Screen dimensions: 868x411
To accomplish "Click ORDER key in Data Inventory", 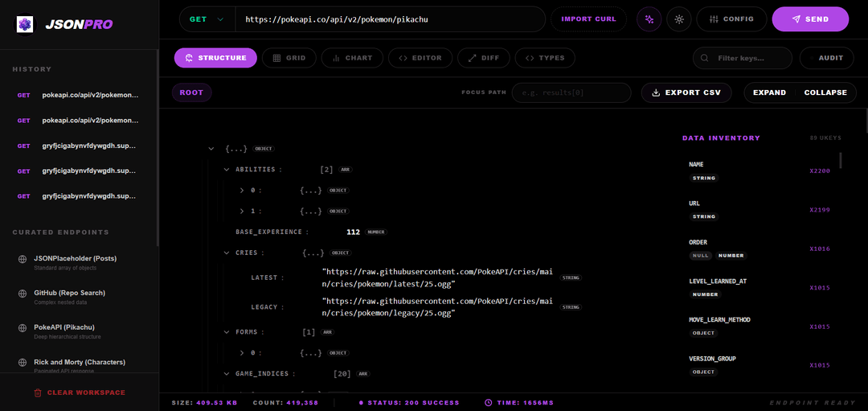I will coord(698,242).
